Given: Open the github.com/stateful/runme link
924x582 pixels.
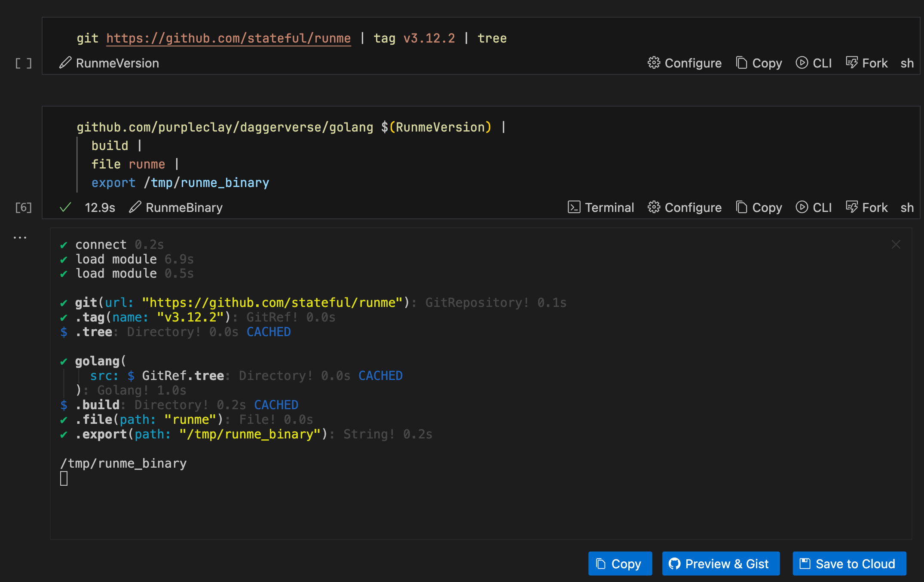Looking at the screenshot, I should [x=229, y=38].
